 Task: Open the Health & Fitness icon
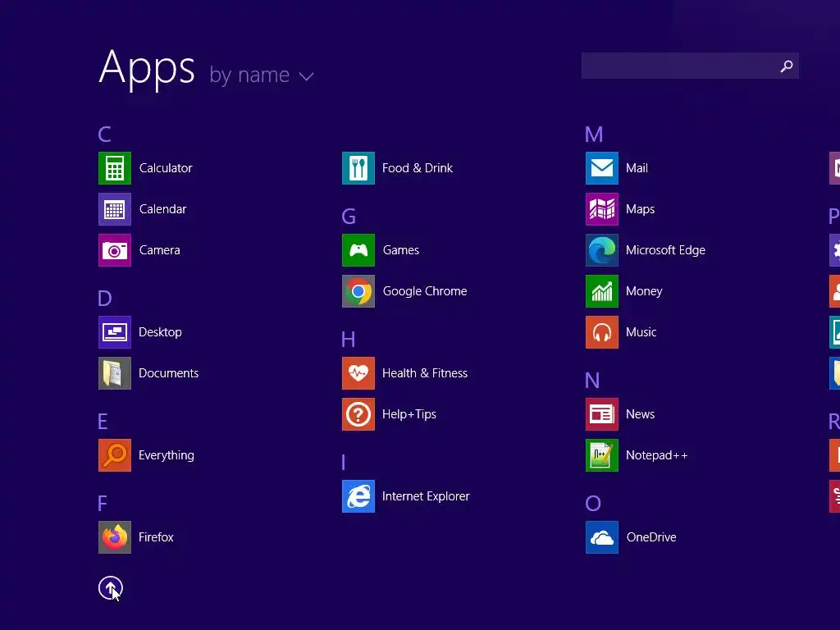pos(358,373)
